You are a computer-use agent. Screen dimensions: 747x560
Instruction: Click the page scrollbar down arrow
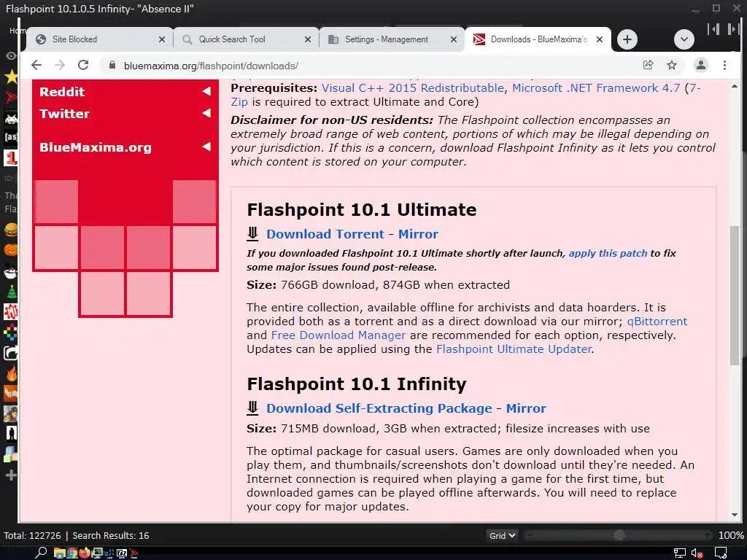coord(735,515)
